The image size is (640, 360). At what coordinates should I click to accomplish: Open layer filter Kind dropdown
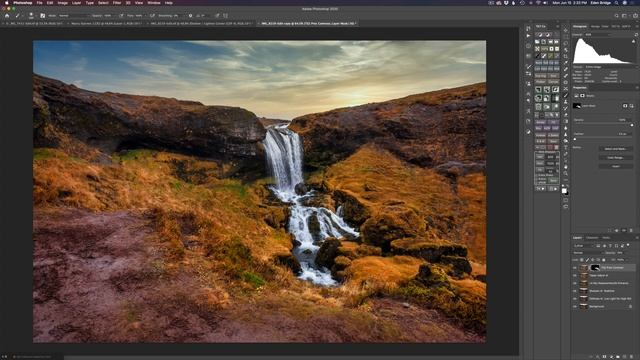click(x=583, y=246)
